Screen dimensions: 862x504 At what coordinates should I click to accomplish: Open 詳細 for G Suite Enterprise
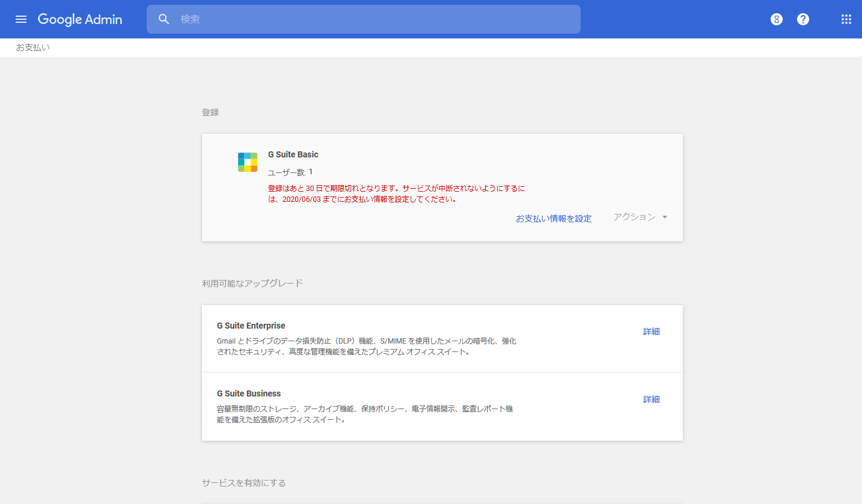[x=652, y=332]
